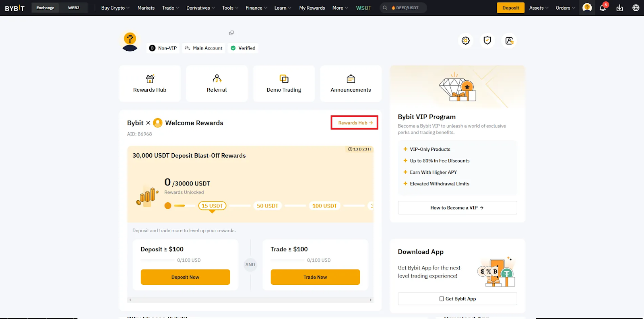Click the left arrow of rewards scrollbar
The image size is (644, 319).
point(130,300)
